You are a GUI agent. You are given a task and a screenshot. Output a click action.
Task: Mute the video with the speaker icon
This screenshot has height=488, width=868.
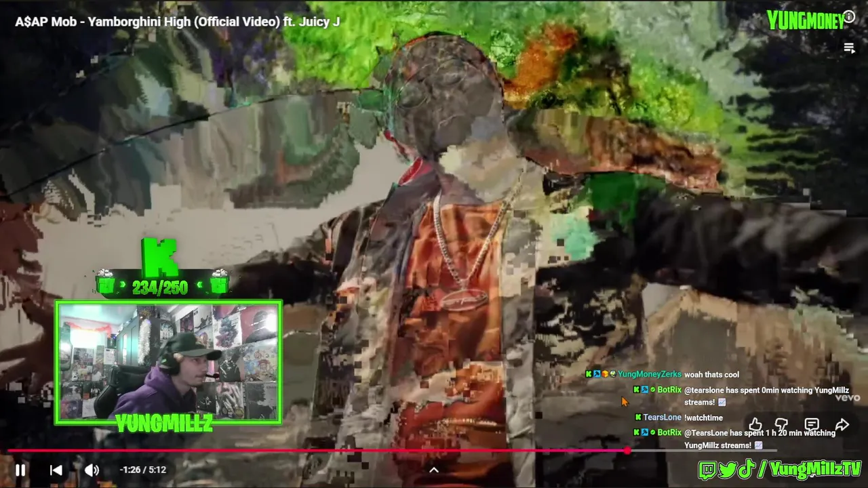[92, 470]
